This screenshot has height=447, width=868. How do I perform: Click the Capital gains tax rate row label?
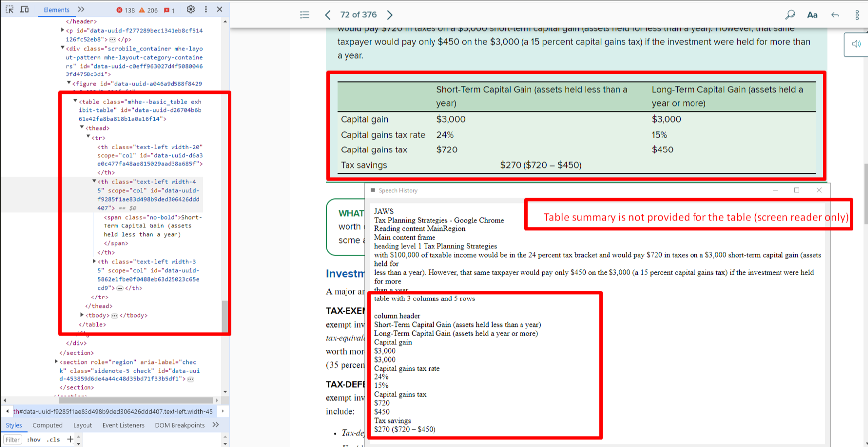point(383,135)
